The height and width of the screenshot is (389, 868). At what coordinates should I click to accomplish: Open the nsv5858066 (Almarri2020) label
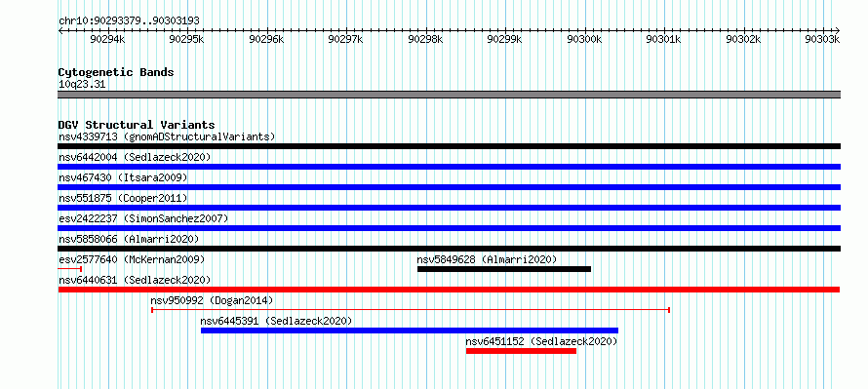coord(129,239)
